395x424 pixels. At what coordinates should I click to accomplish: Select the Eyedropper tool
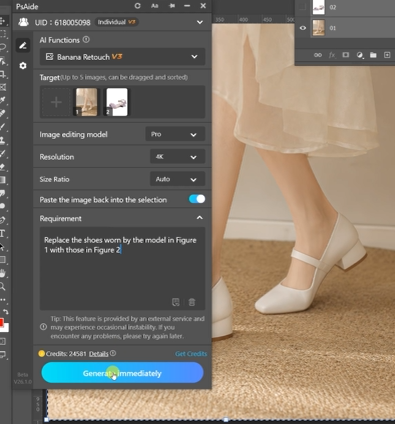(3, 100)
